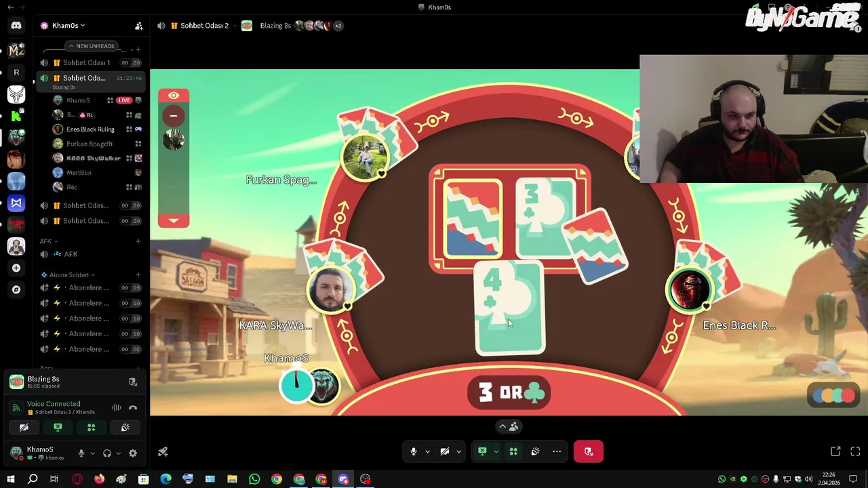
Task: Play the 4 of clubs card
Action: click(510, 308)
